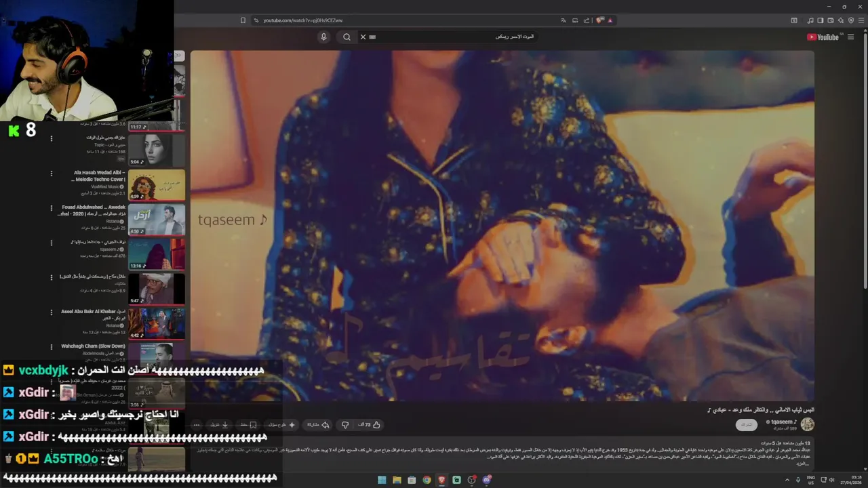
Task: Click the Subscribe button next to tqaseem
Action: click(747, 425)
